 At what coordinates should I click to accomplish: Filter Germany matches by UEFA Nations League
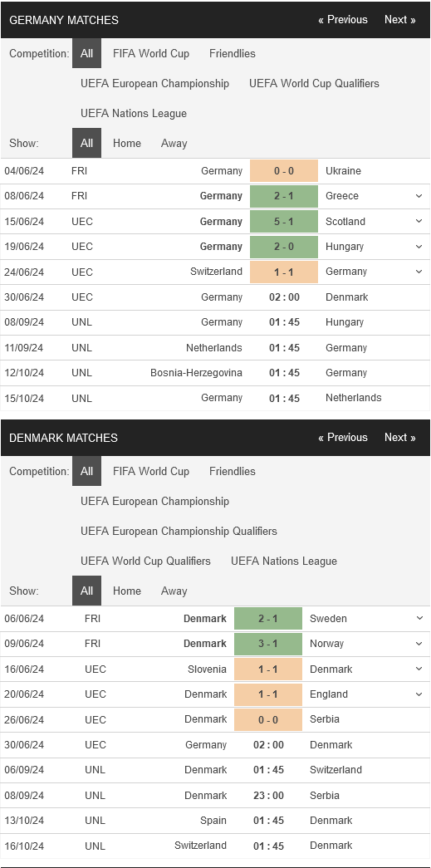[134, 114]
